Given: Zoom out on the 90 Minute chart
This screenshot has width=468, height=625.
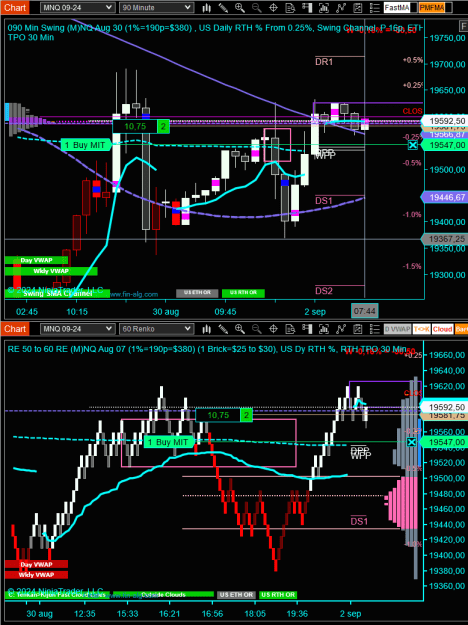Looking at the screenshot, I should pyautogui.click(x=257, y=8).
